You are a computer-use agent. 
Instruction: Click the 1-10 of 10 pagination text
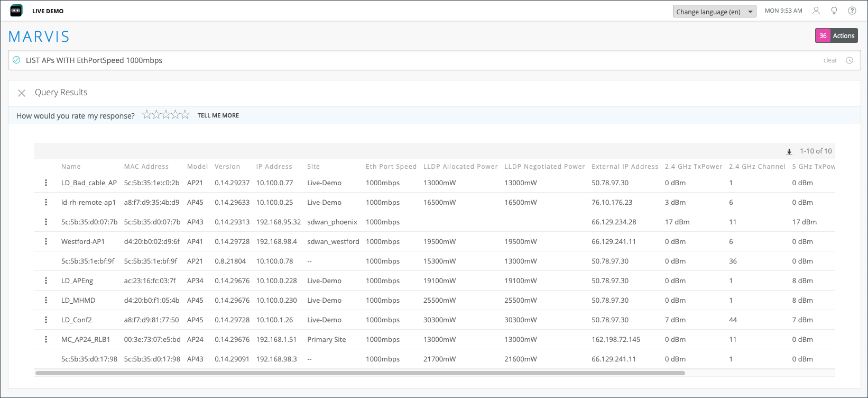tap(816, 151)
